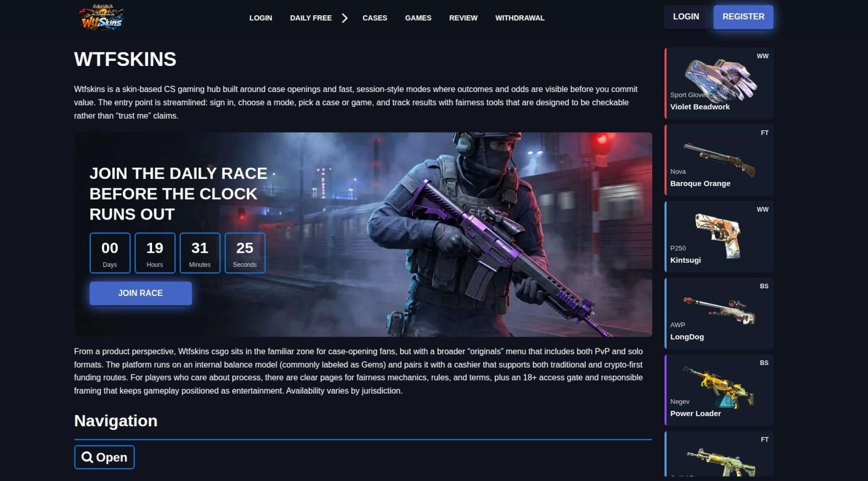This screenshot has width=868, height=481.
Task: Click the WTFSKINS page heading
Action: 125,59
